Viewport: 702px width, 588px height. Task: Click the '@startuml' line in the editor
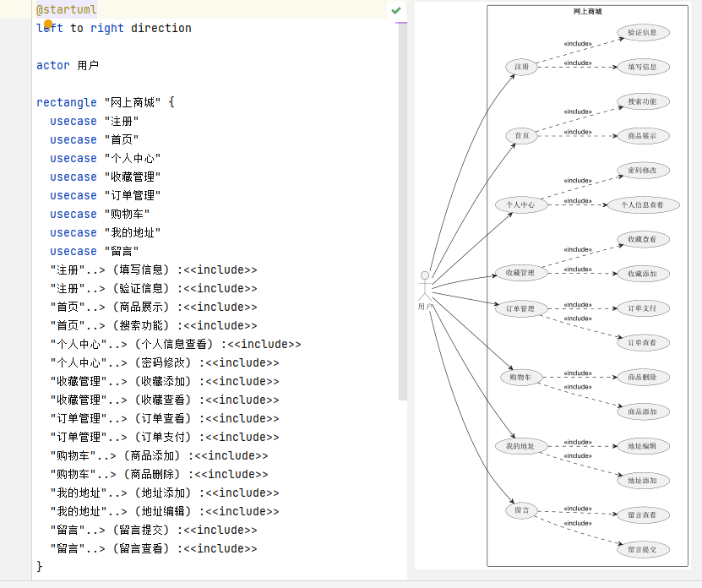click(66, 9)
